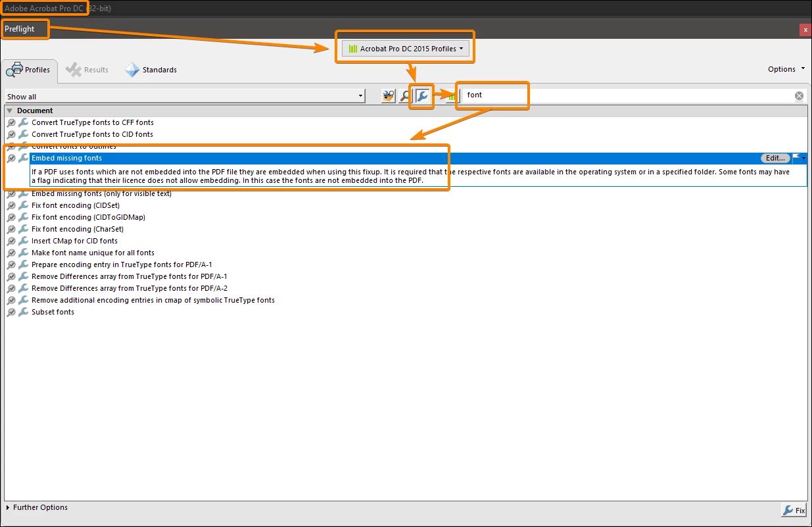Click status circle icon beside Embed missing fonts (only visible text)
The image size is (812, 527).
point(11,193)
